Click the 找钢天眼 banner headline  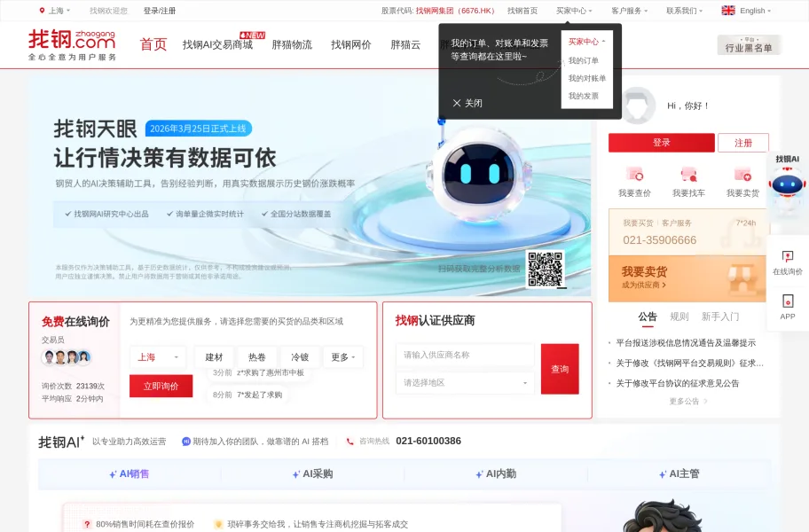point(96,129)
